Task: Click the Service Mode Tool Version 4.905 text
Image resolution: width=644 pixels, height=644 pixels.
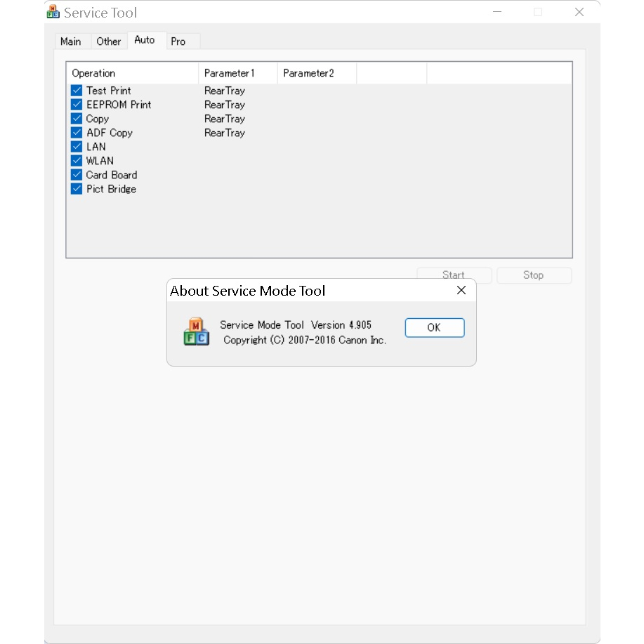Action: pos(296,325)
